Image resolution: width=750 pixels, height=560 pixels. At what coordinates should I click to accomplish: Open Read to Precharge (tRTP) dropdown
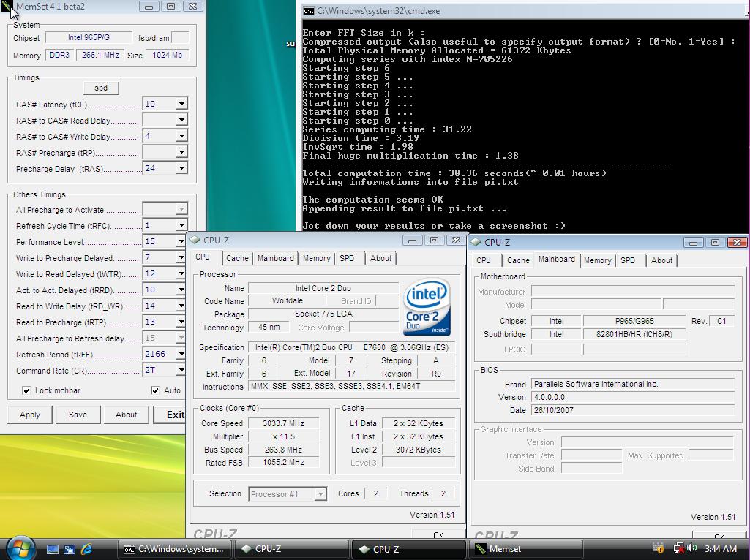[x=181, y=322]
